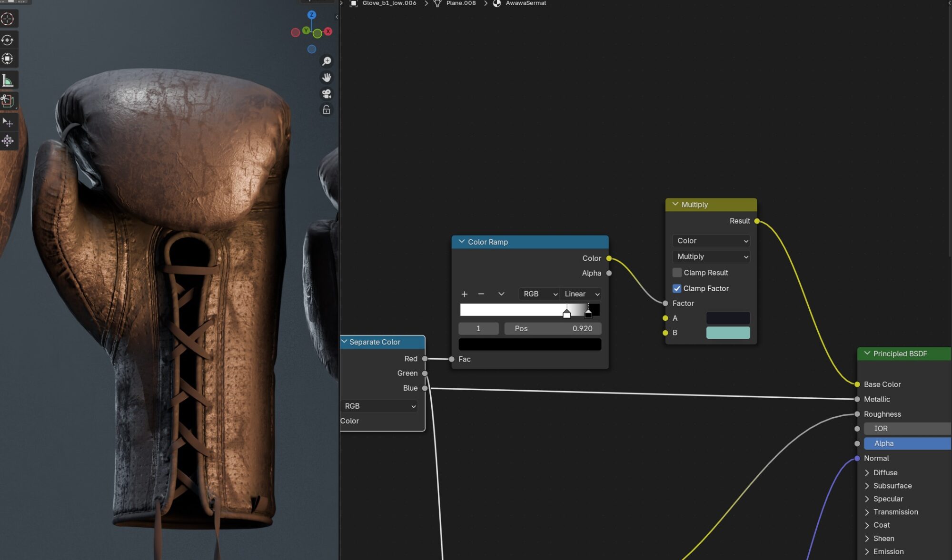
Task: Select the Measure tool
Action: [8, 81]
